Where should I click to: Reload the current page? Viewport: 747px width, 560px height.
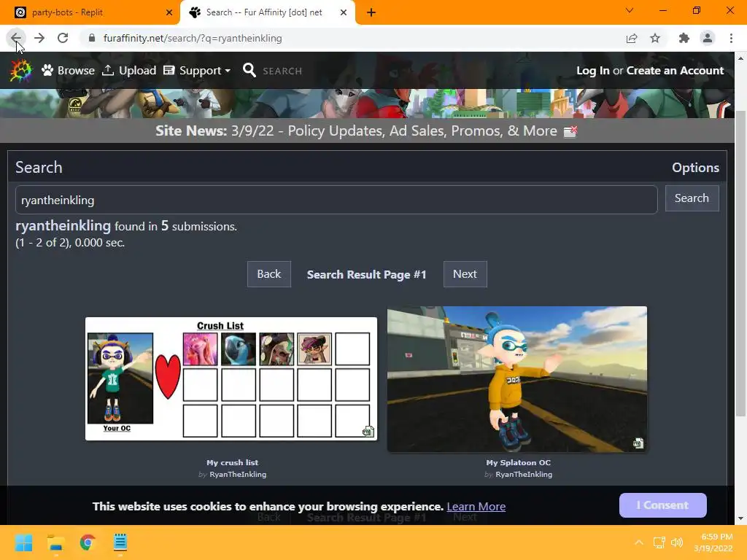point(63,38)
